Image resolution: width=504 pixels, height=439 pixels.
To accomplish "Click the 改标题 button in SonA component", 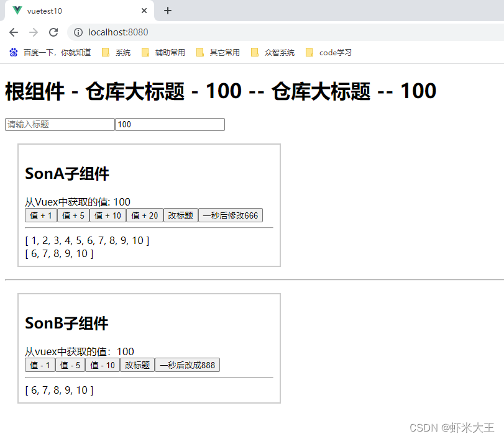I will point(180,215).
